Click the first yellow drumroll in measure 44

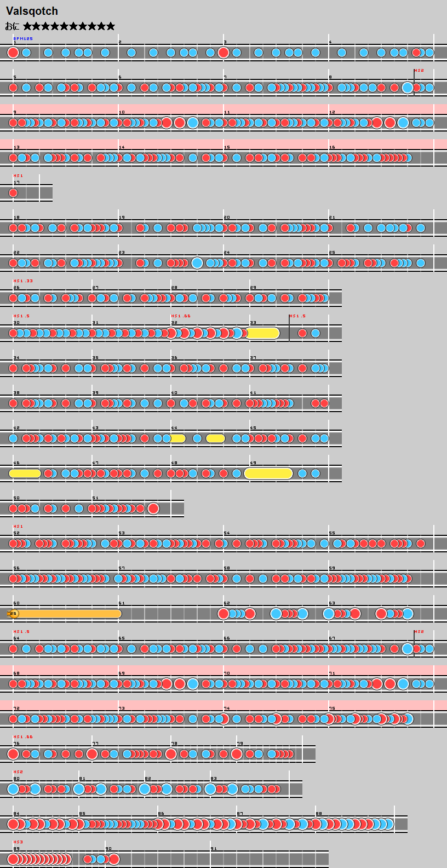[177, 438]
